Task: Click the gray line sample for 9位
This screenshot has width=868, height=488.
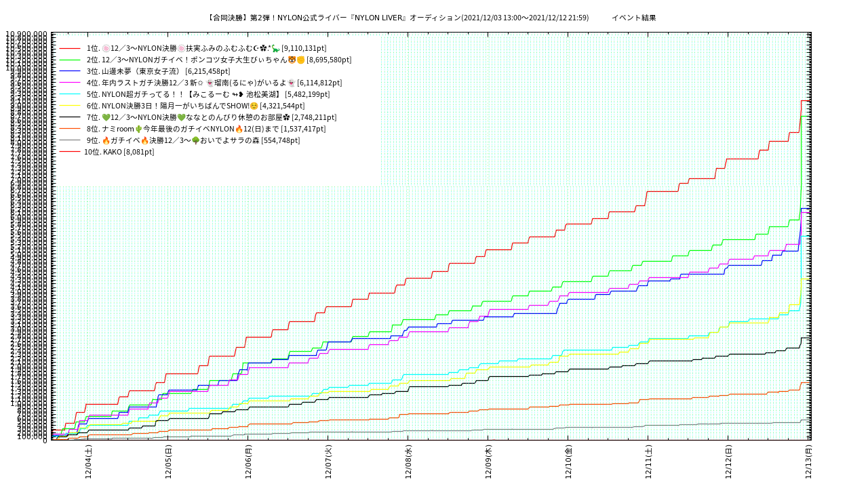Action: pos(70,140)
